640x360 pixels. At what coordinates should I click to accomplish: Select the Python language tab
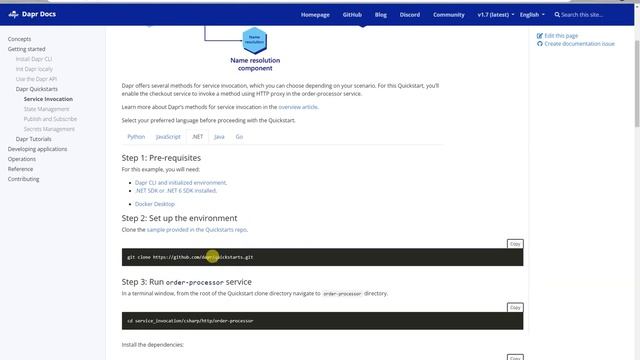tap(136, 137)
